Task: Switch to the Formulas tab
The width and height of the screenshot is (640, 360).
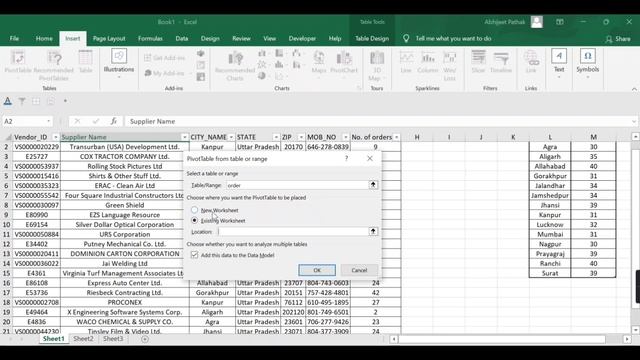Action: point(150,38)
